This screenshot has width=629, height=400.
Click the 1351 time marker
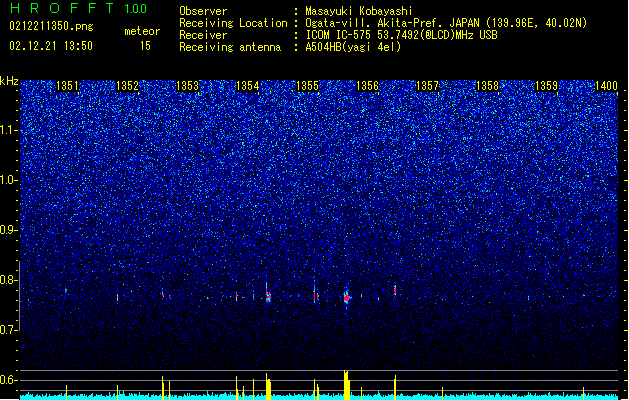click(x=67, y=86)
